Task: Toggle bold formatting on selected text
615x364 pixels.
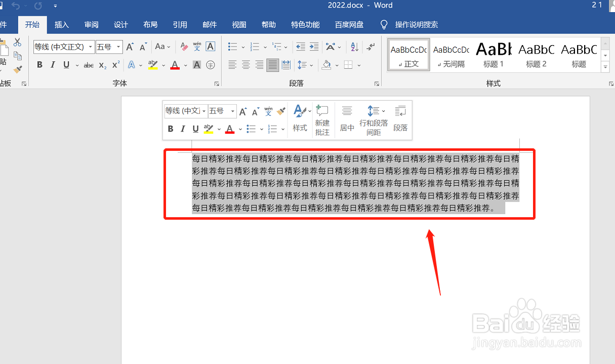Action: tap(39, 65)
